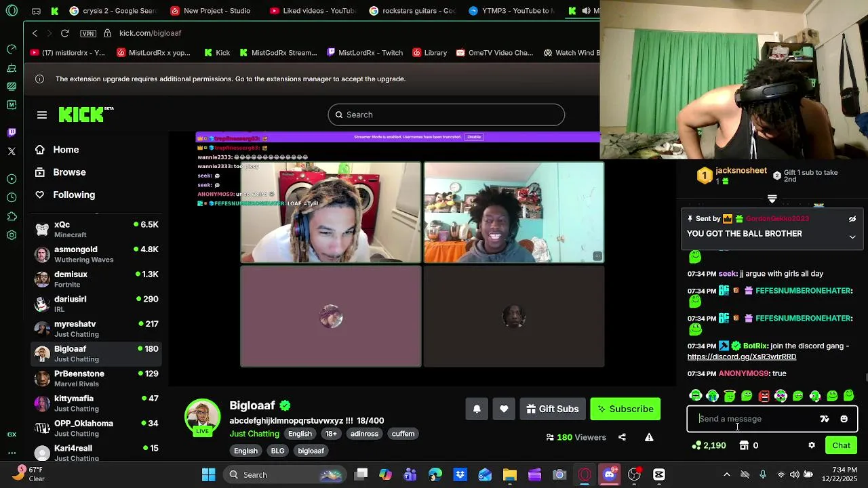Show hidden system tray icons
The image size is (868, 488).
coord(727,474)
